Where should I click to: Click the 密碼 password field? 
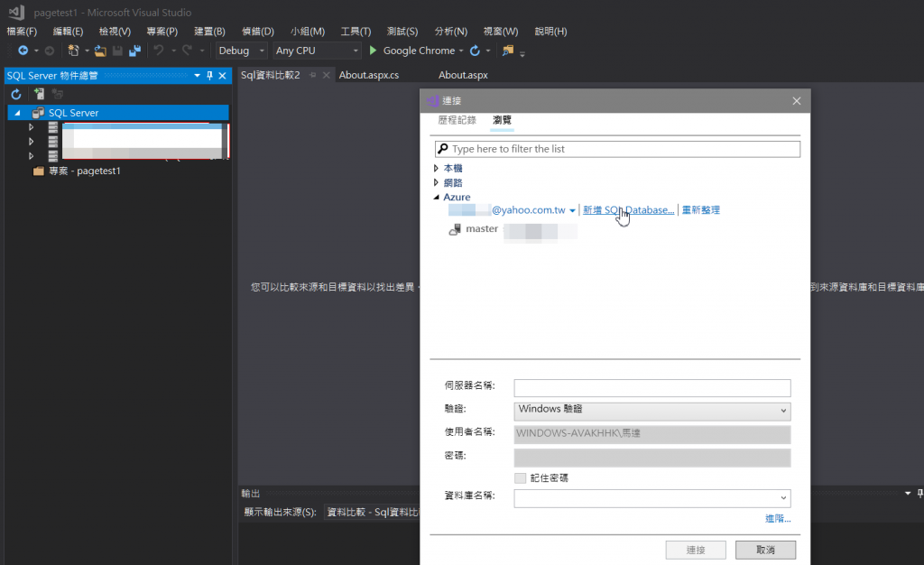pyautogui.click(x=652, y=458)
